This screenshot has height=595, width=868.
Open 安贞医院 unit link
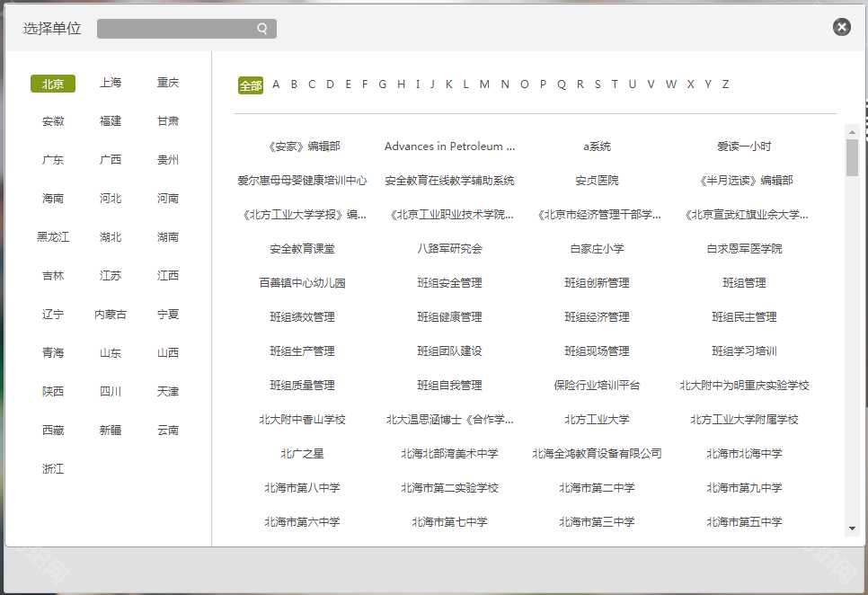coord(597,181)
